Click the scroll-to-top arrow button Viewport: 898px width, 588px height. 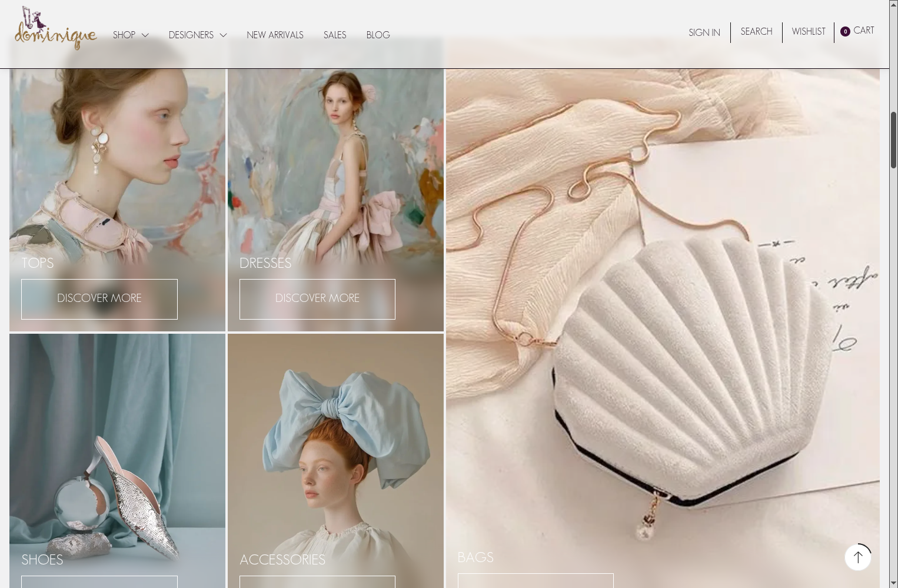(858, 557)
